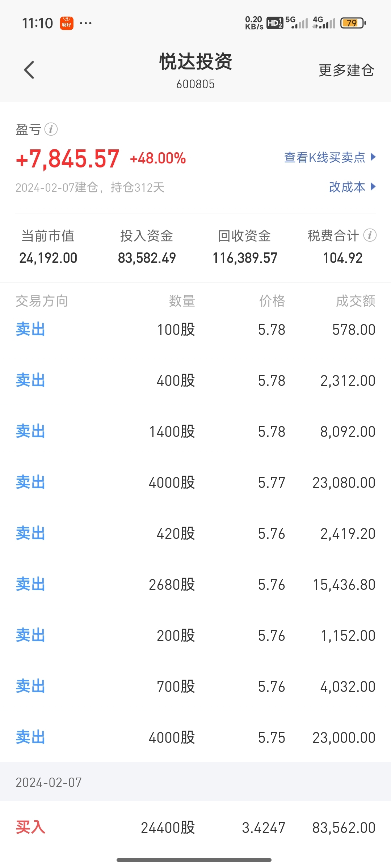This screenshot has height=868, width=391.
Task: Tap the battery indicator icon
Action: [x=353, y=23]
